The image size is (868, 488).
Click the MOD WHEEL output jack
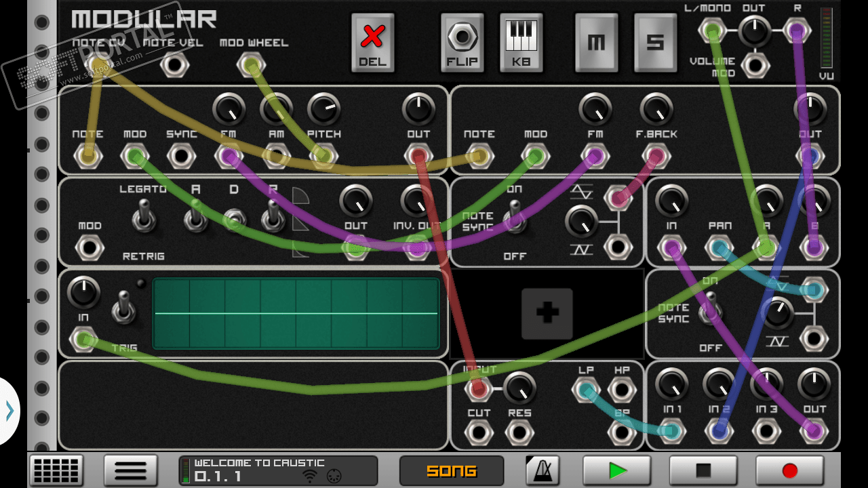tap(250, 65)
